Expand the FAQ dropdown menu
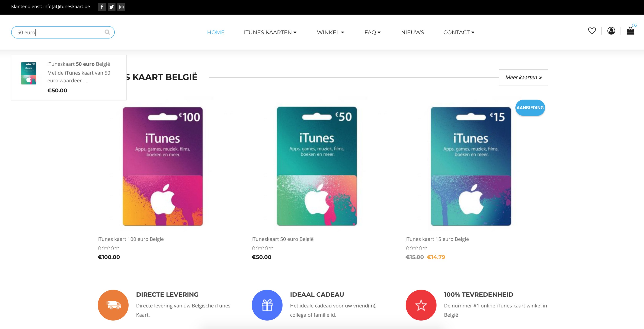 [x=373, y=33]
